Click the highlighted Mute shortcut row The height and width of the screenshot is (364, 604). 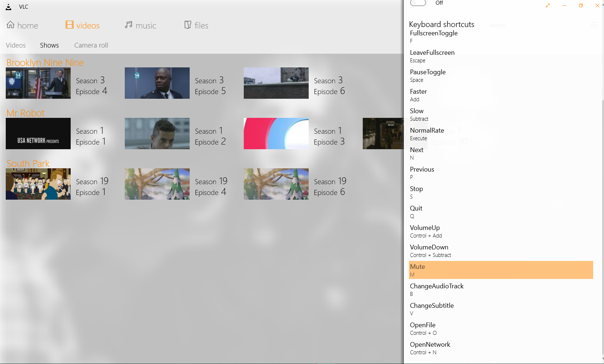coord(501,270)
